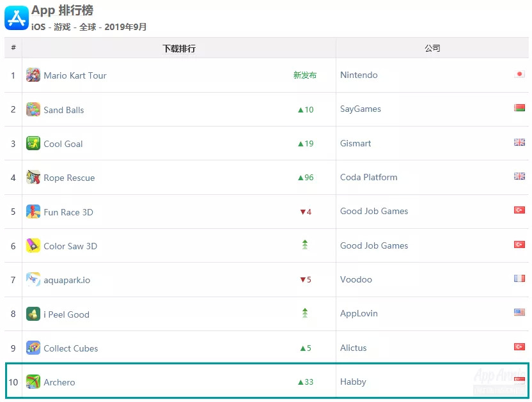Screen dimensions: 532x402
Task: Open the Voodoo company link
Action: point(356,279)
